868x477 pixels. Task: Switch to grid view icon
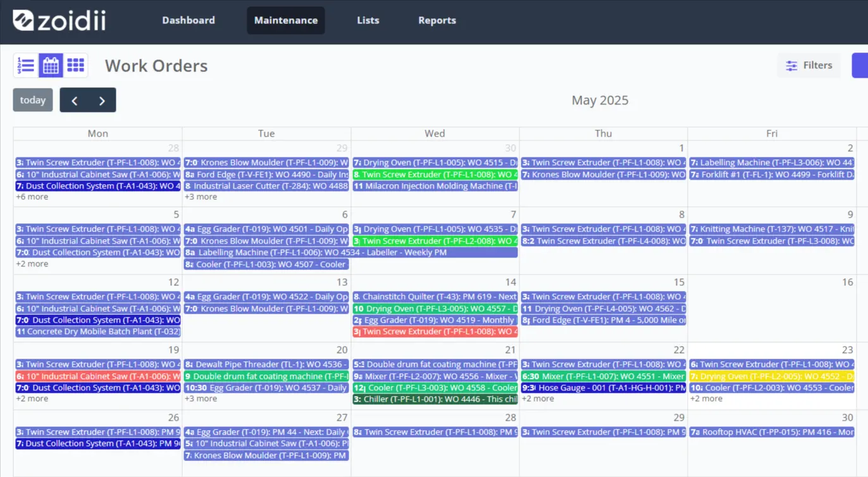(x=75, y=65)
